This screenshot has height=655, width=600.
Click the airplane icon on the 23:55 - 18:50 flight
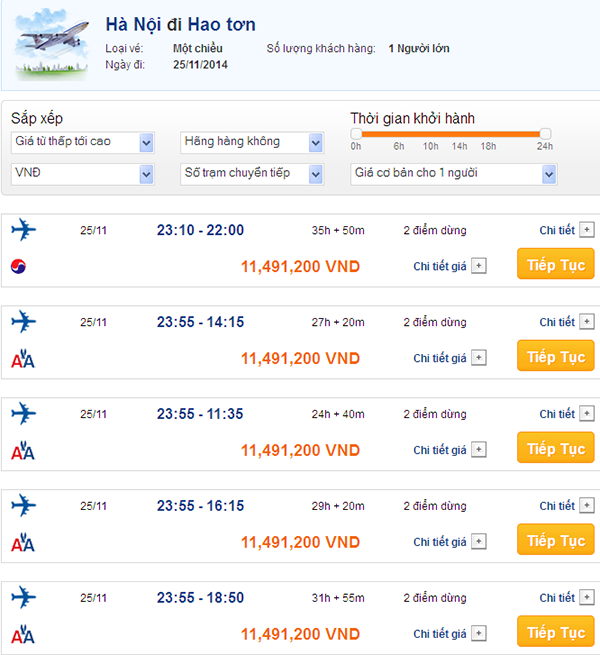(x=23, y=597)
